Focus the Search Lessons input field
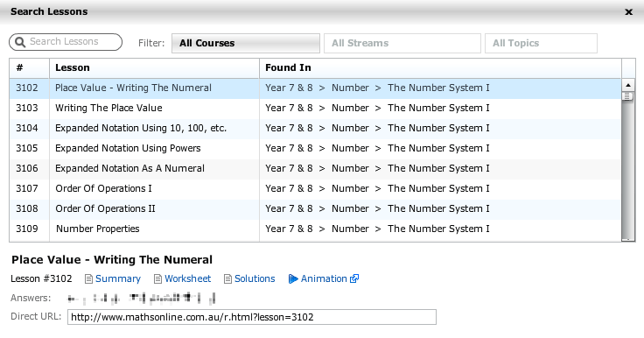The image size is (644, 338). pyautogui.click(x=66, y=42)
